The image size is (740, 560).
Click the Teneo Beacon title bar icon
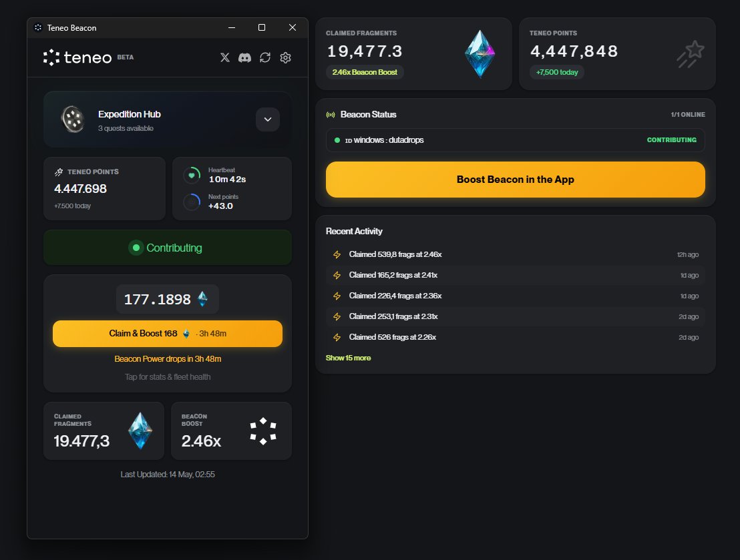point(38,28)
